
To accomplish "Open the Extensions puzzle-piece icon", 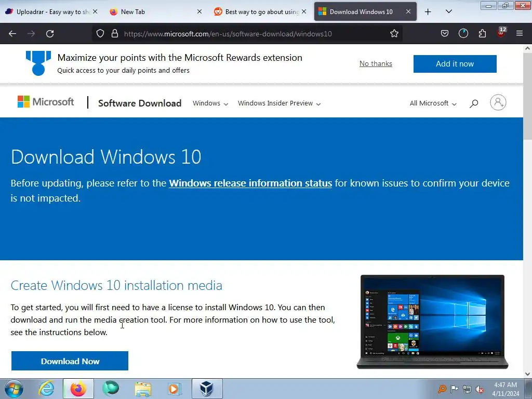I will pyautogui.click(x=482, y=34).
